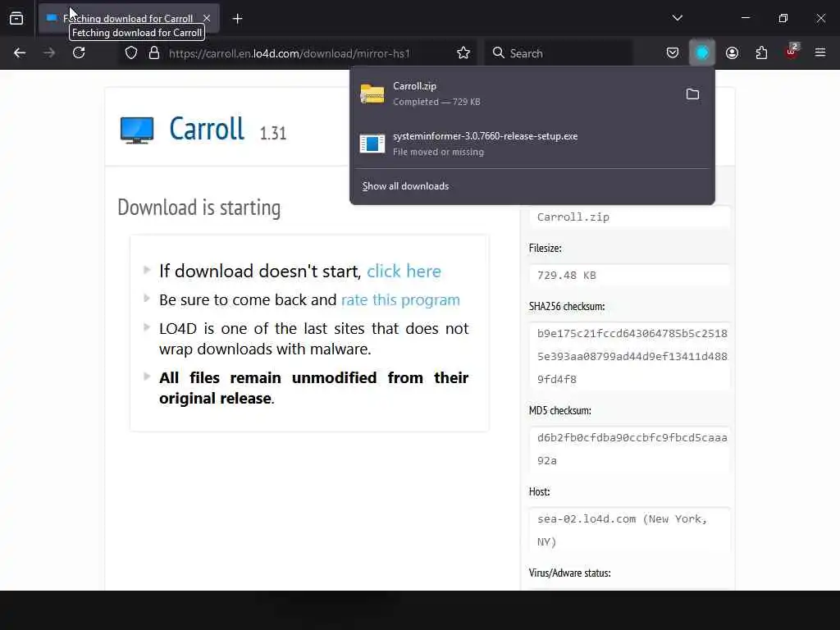Click the Carroll.zip archive folder icon
The height and width of the screenshot is (630, 840).
click(x=372, y=94)
